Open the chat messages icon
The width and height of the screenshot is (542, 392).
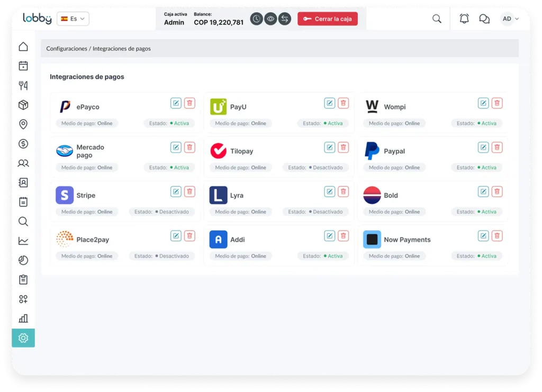pyautogui.click(x=484, y=19)
